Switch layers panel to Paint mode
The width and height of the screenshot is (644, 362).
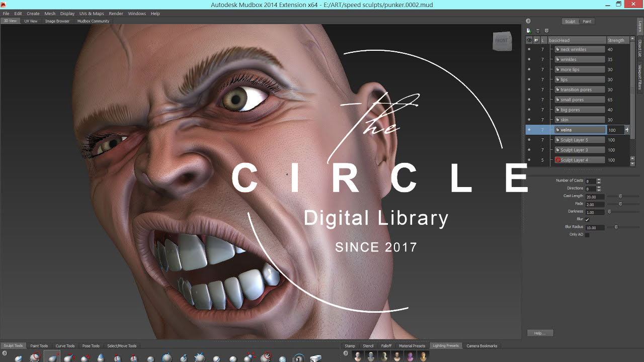[587, 22]
